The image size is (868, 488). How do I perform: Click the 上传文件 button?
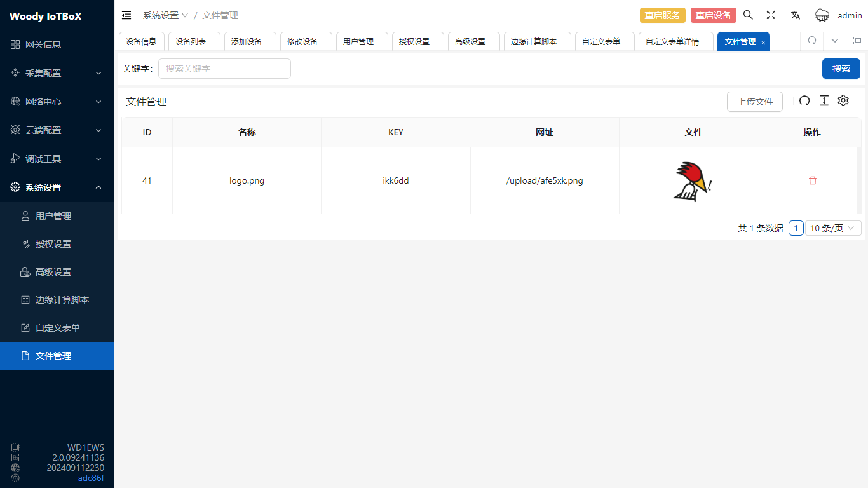[x=754, y=102]
